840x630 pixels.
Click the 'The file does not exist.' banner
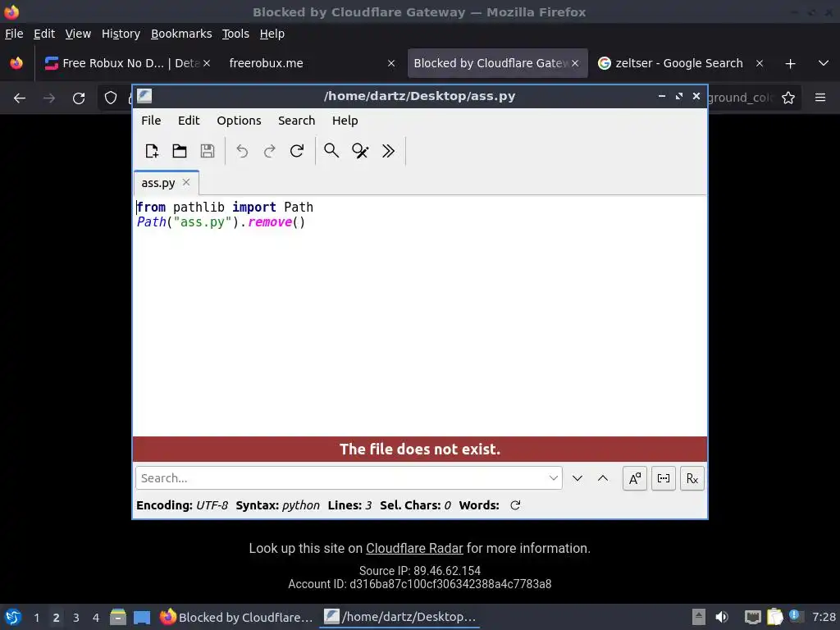tap(420, 449)
